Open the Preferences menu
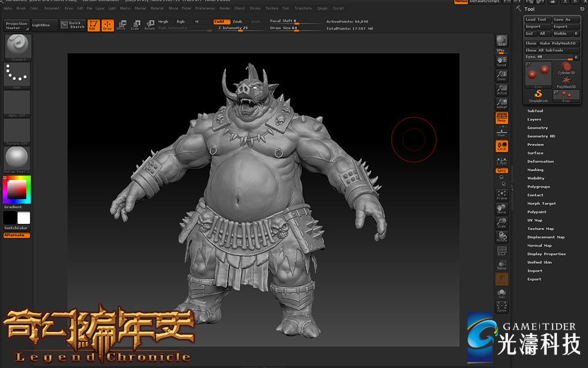 click(205, 9)
